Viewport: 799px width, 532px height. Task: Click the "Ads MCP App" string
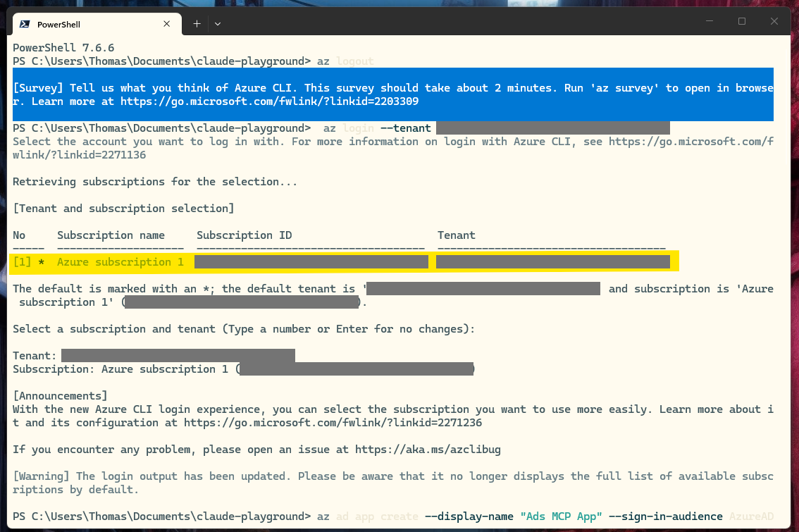pos(561,516)
